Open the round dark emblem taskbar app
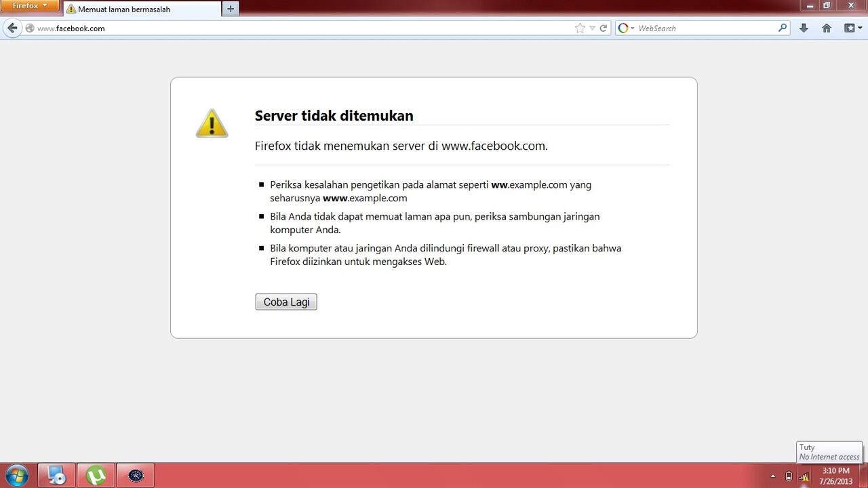The width and height of the screenshot is (868, 488). 136,475
